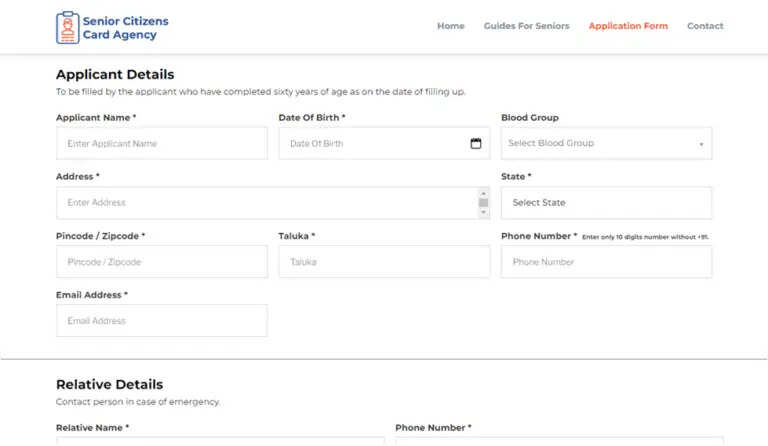Click the 'Contact person in case of emergency' text
768x446 pixels.
tap(138, 402)
